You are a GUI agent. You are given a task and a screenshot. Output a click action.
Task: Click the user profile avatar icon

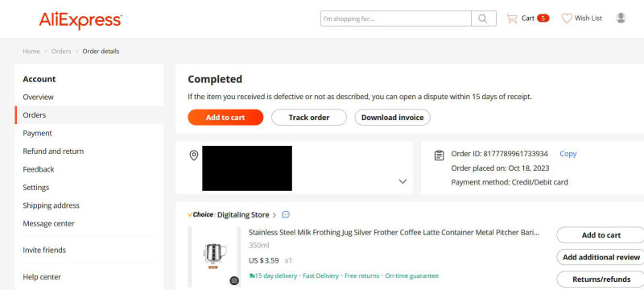(621, 18)
